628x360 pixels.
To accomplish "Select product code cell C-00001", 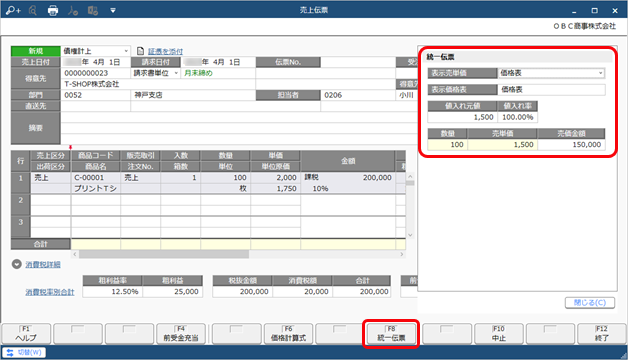I will pos(96,177).
